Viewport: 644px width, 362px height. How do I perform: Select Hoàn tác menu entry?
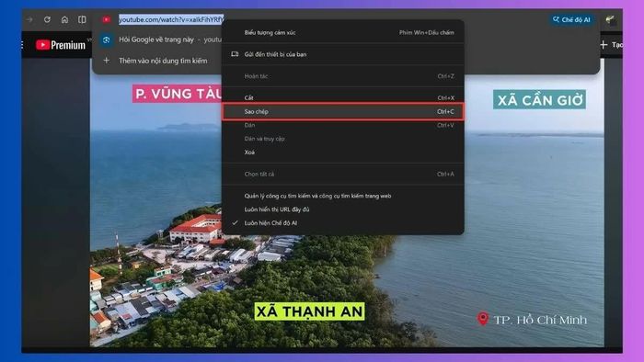point(343,76)
